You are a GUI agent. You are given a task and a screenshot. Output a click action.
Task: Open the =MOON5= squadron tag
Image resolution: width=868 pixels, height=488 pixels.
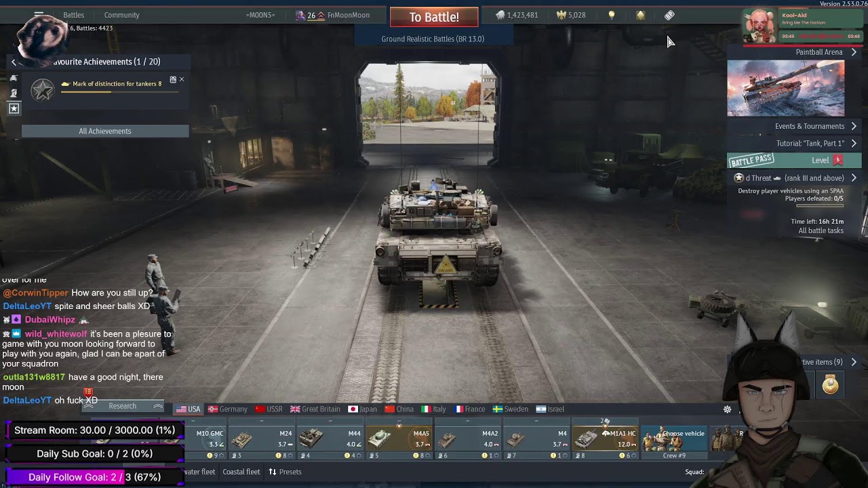(x=260, y=15)
